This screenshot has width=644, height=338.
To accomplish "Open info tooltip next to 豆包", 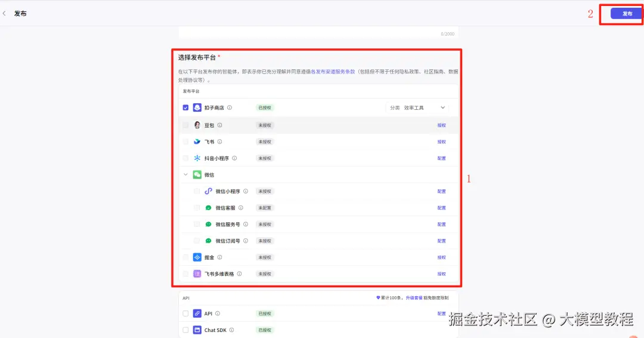I will [219, 125].
